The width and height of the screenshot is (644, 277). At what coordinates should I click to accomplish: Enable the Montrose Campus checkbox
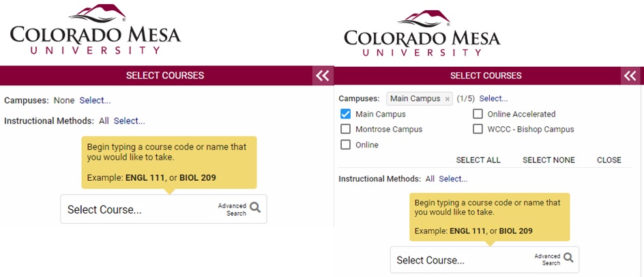[x=345, y=129]
